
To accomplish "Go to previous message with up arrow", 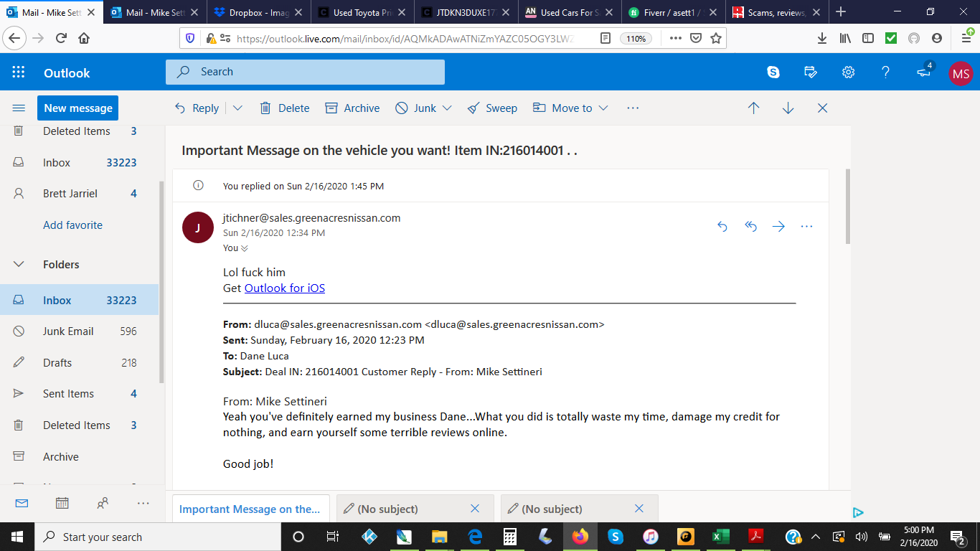I will [x=753, y=108].
